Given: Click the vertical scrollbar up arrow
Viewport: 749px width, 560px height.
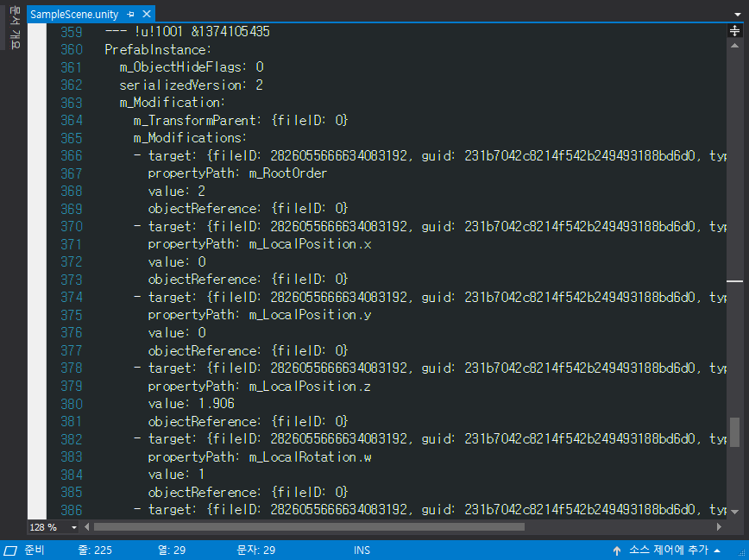Looking at the screenshot, I should pyautogui.click(x=734, y=46).
